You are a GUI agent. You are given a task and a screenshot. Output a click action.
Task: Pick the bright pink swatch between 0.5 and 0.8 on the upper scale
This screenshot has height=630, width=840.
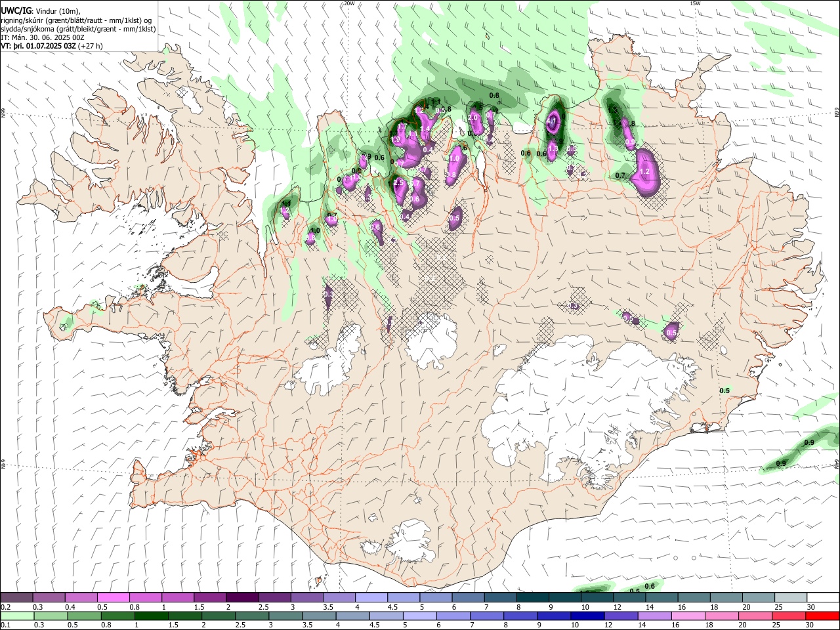click(x=113, y=598)
